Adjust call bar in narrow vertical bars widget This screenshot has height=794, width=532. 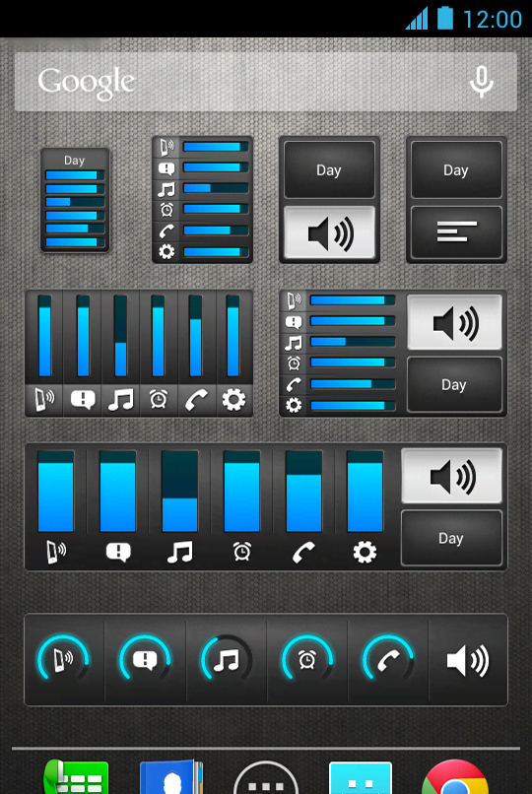(196, 336)
